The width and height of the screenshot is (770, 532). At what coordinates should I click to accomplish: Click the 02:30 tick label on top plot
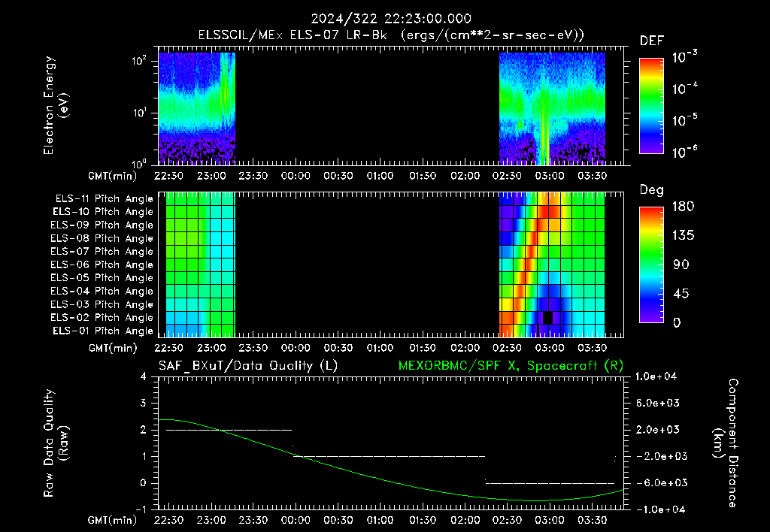click(x=508, y=176)
